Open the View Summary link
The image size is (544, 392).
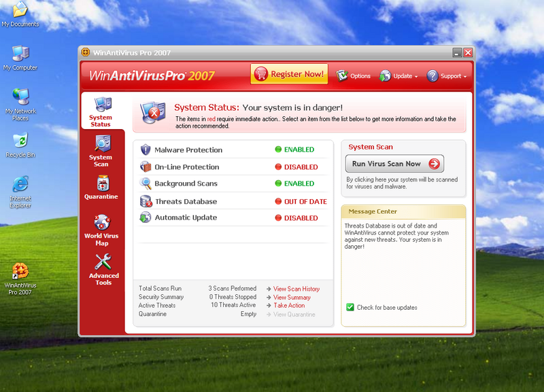pyautogui.click(x=292, y=298)
